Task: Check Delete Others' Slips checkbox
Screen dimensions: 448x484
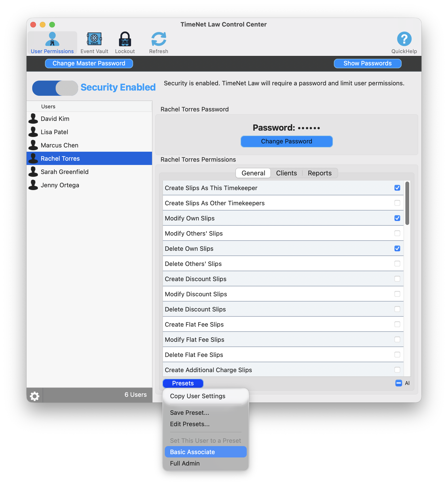Action: coord(397,264)
